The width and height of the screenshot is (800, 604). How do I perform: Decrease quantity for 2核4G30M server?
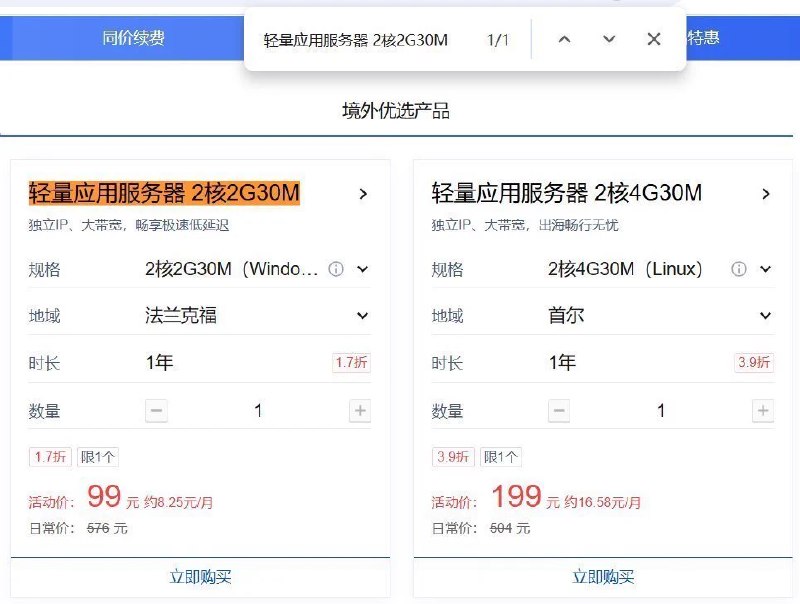[559, 411]
